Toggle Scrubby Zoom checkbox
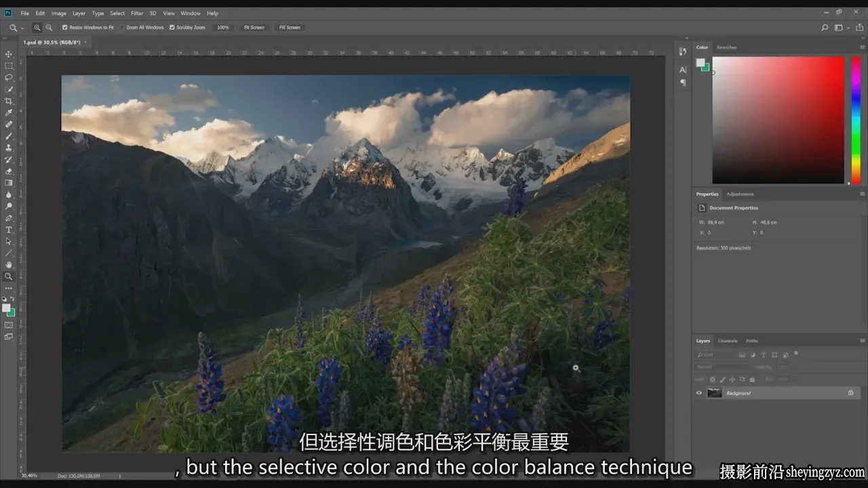The height and width of the screenshot is (488, 868). [172, 28]
